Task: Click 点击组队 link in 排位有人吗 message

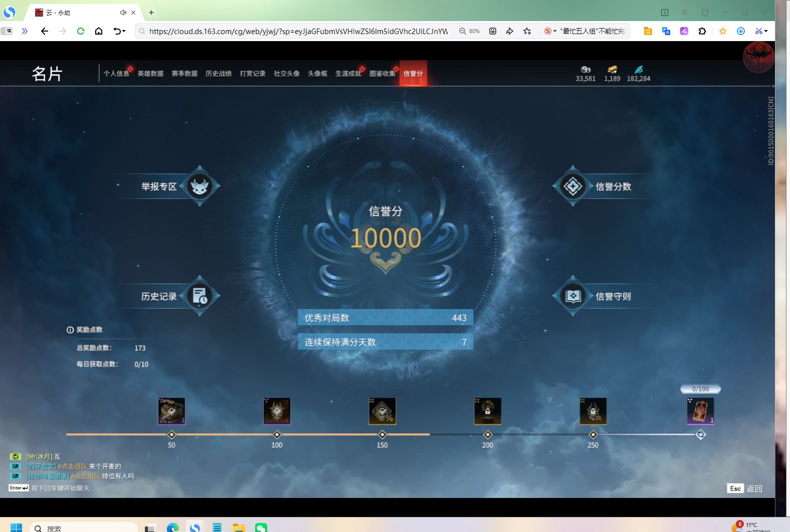Action: (85, 476)
